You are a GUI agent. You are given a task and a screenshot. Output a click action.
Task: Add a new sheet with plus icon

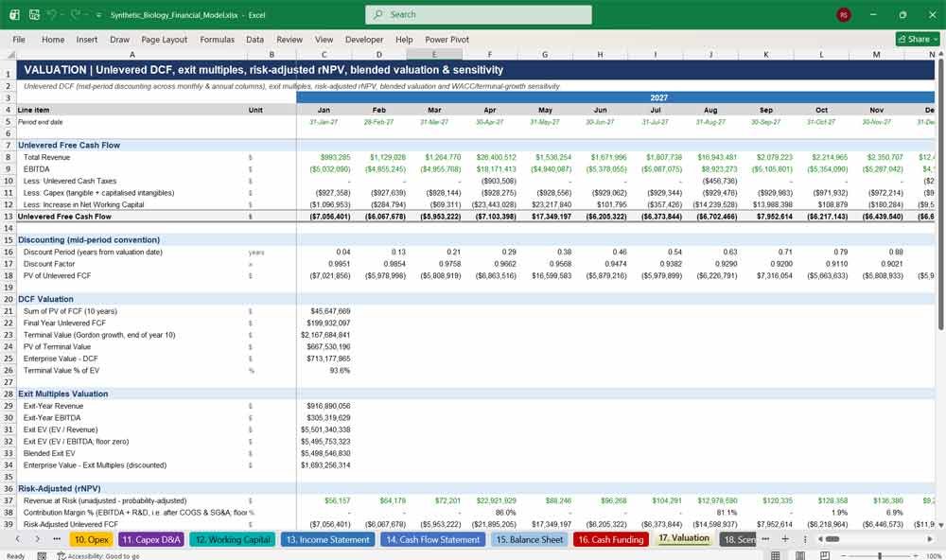785,539
